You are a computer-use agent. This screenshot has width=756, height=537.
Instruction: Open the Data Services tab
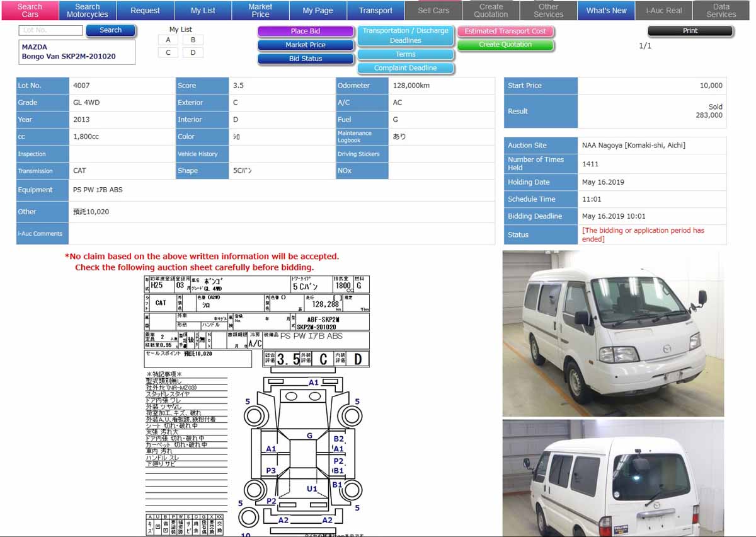[x=721, y=10]
